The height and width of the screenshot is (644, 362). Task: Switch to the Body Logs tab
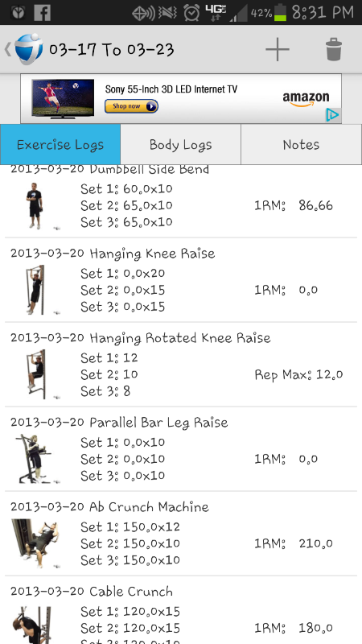(180, 144)
